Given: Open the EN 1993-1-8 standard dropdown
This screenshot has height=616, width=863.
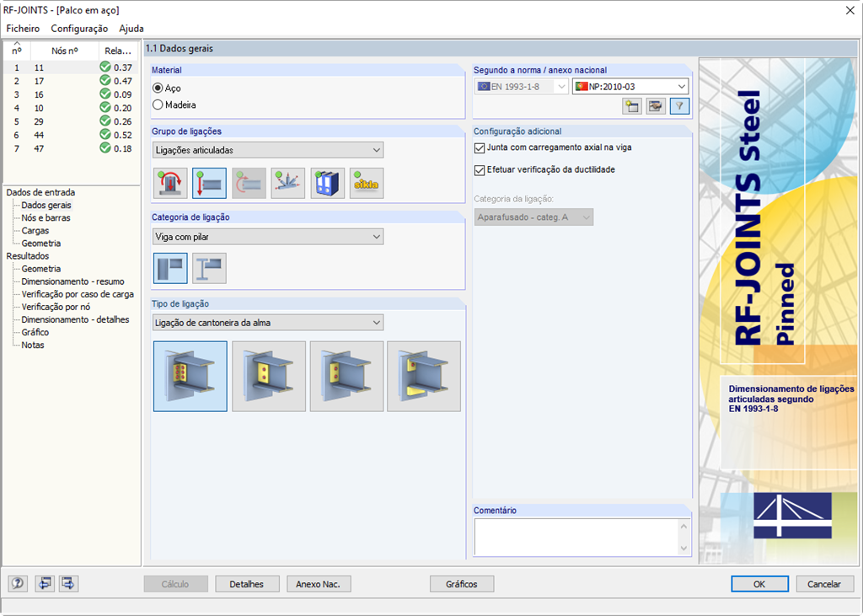Looking at the screenshot, I should (x=521, y=87).
